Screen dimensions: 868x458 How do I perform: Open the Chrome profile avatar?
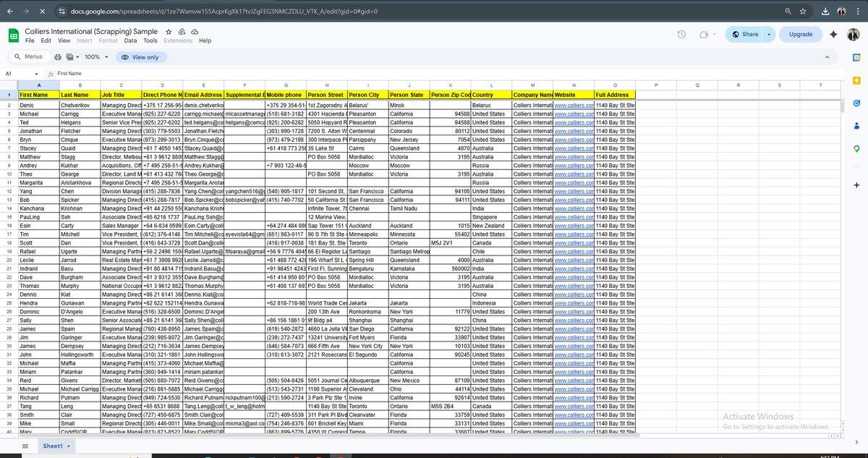click(842, 12)
